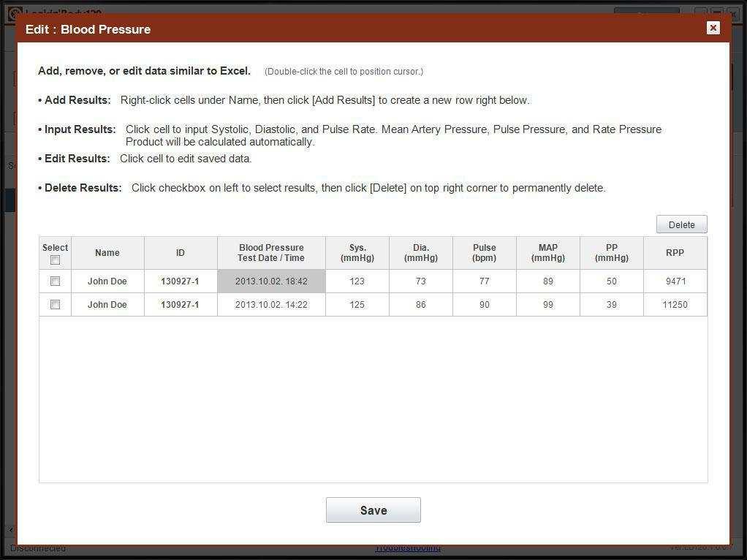Viewport: 747px width, 560px height.
Task: Select the date cell 2013.10.02. 18:42
Action: click(x=271, y=281)
